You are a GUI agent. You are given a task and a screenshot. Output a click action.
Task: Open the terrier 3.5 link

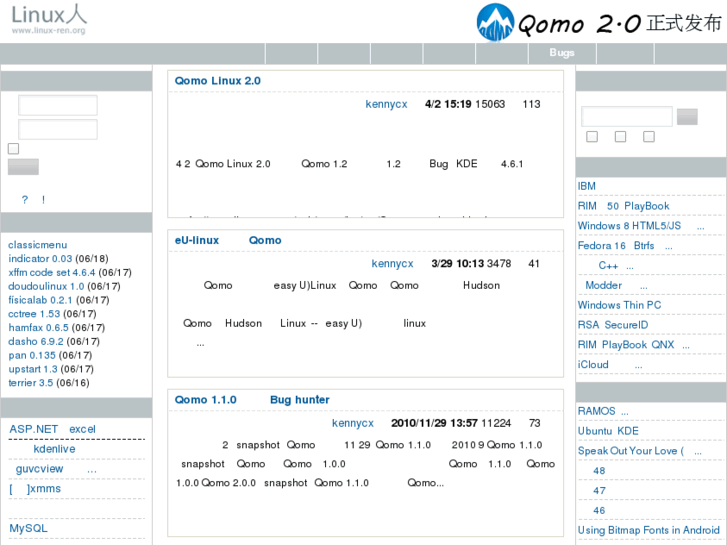click(31, 383)
